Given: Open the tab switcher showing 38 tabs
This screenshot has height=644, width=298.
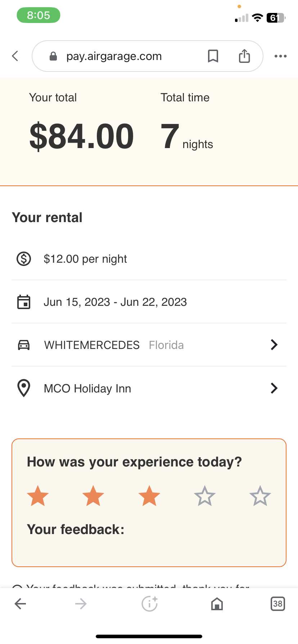Looking at the screenshot, I should pyautogui.click(x=277, y=604).
